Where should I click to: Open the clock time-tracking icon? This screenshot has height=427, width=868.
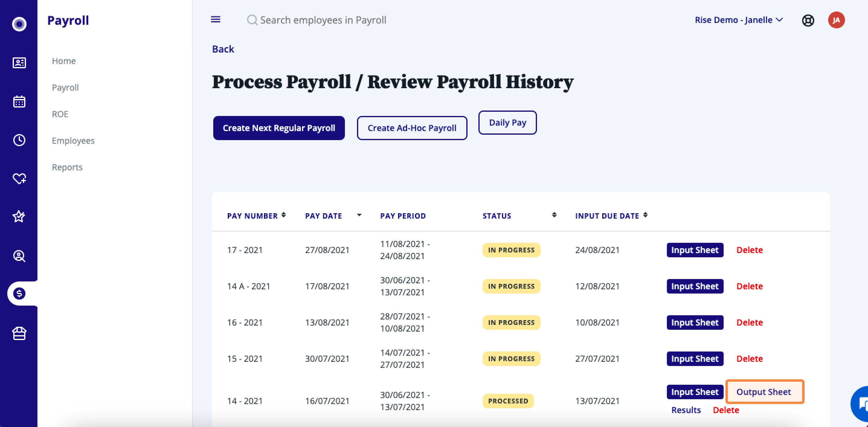coord(19,140)
